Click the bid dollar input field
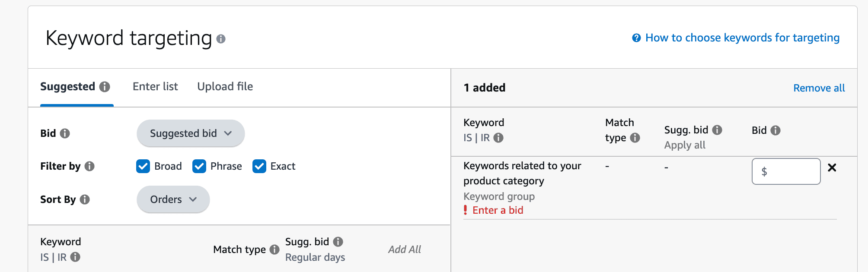The height and width of the screenshot is (272, 868). point(785,171)
